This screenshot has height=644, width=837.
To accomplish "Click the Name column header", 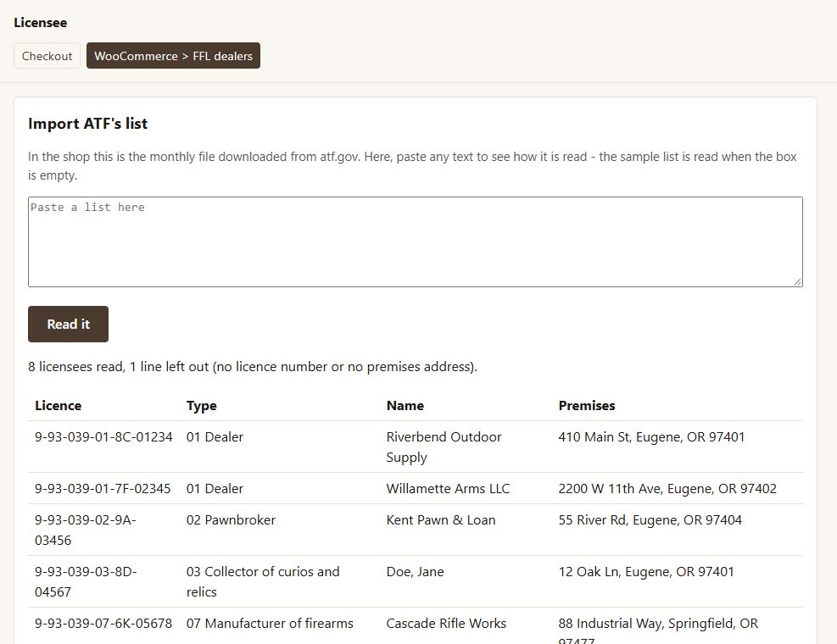I will [x=405, y=406].
